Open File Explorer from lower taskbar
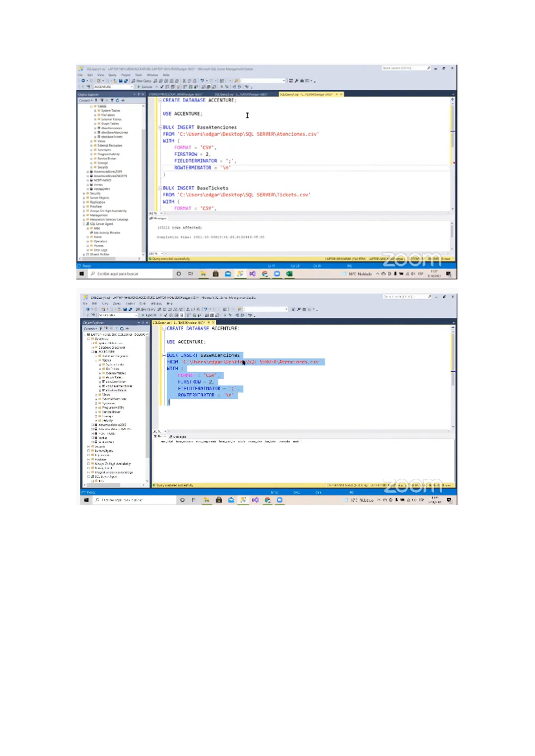The image size is (535, 756). pos(206,500)
